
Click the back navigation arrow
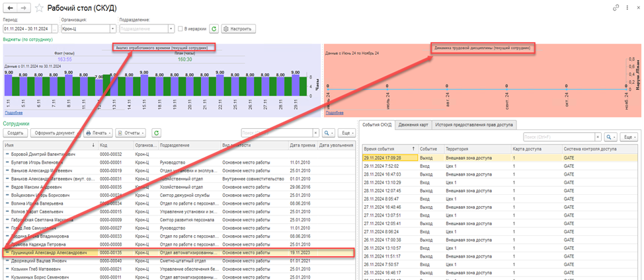pos(11,7)
